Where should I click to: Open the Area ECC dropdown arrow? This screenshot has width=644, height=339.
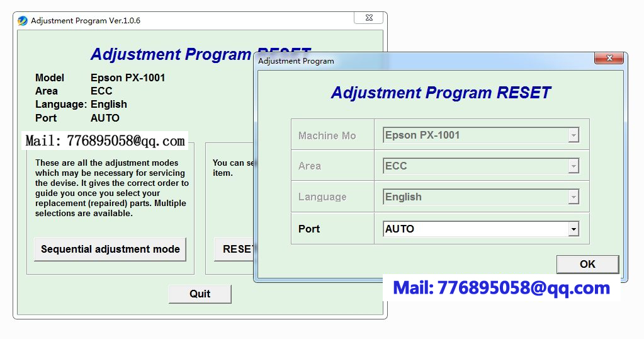click(x=573, y=166)
